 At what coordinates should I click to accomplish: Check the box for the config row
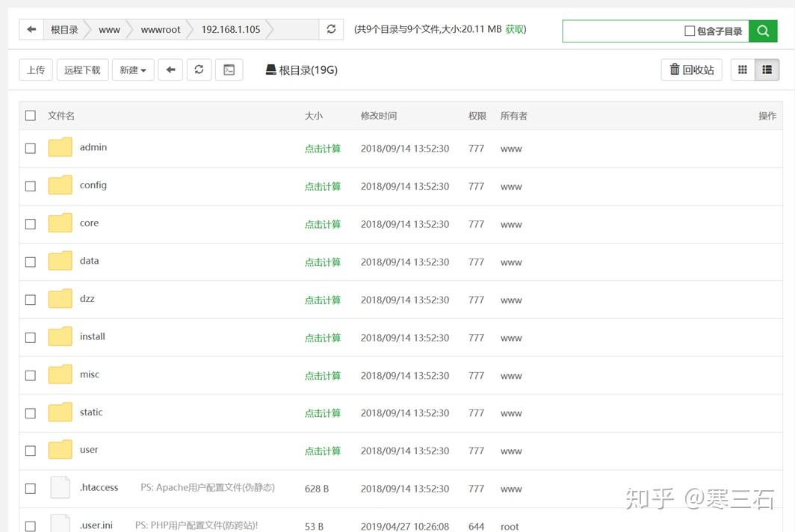(x=31, y=186)
